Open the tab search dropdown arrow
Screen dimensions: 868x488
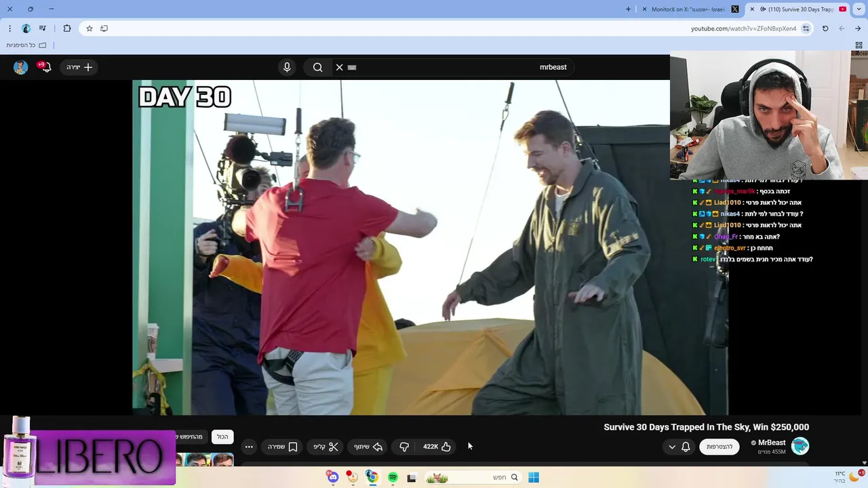(859, 9)
